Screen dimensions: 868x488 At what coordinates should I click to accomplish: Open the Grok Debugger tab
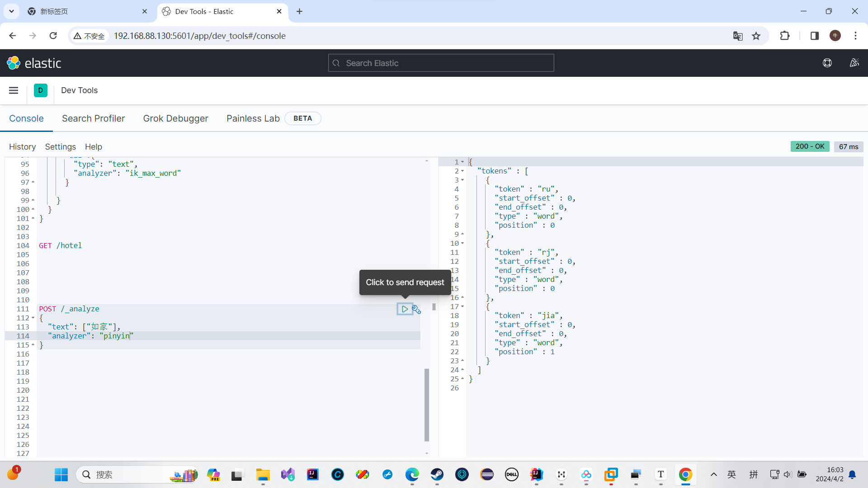[175, 118]
